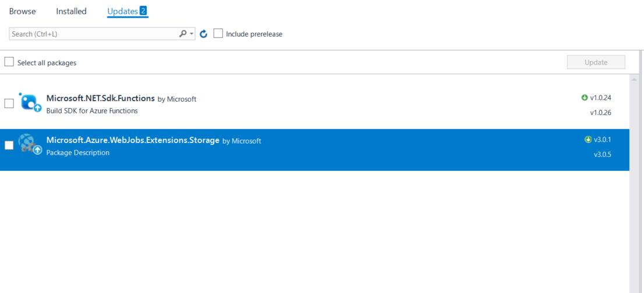The image size is (644, 293).
Task: Click version v3.0.5 text
Action: pos(603,155)
